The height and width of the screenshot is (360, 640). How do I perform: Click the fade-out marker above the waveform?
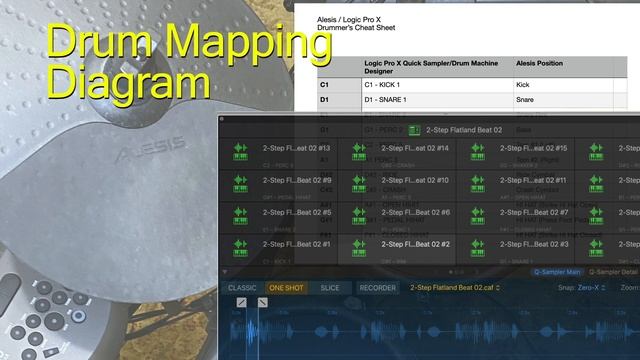point(263,302)
